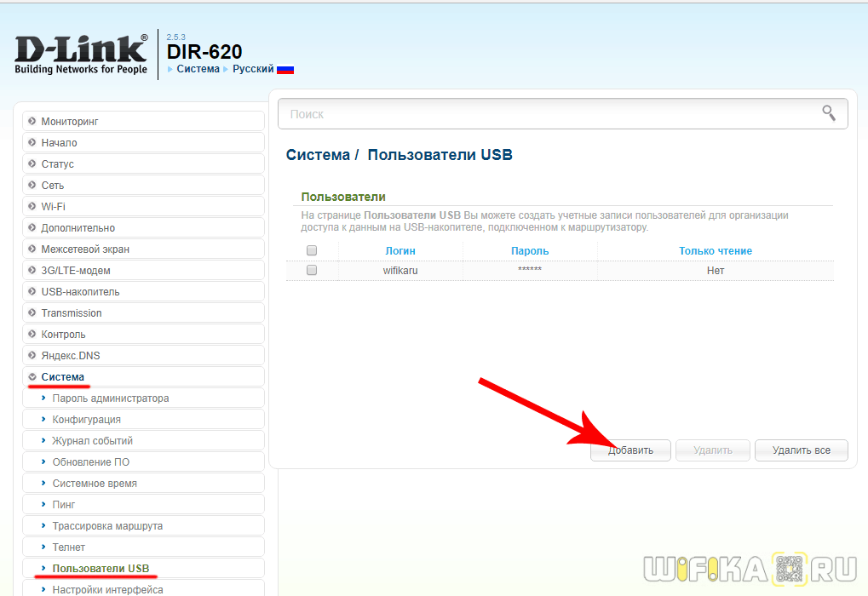
Task: Open the Обновление ПО page
Action: point(143,462)
